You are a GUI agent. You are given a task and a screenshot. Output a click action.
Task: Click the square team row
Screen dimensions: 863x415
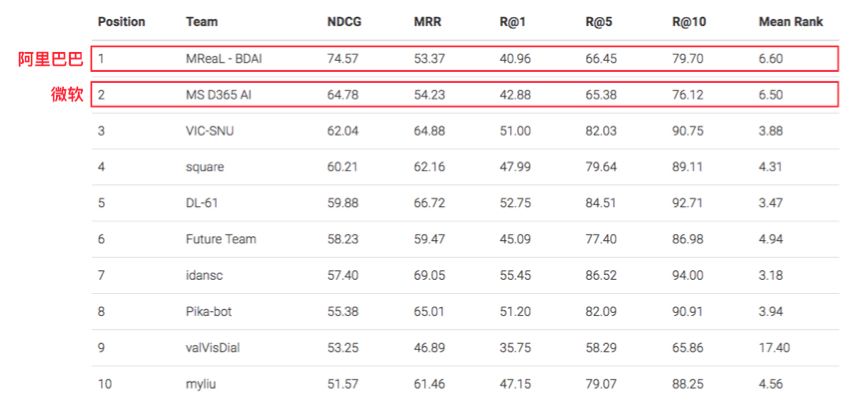point(204,167)
